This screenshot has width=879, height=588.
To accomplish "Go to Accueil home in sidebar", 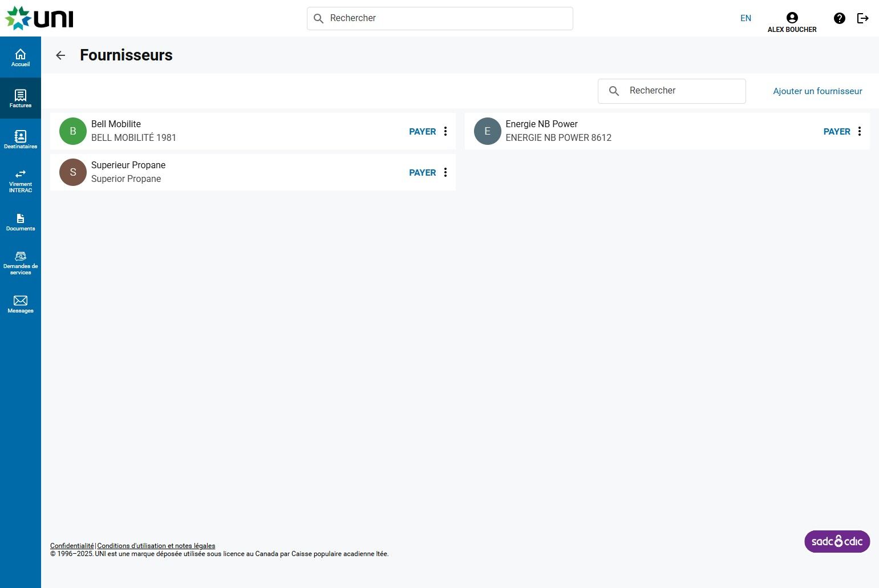I will click(x=21, y=57).
